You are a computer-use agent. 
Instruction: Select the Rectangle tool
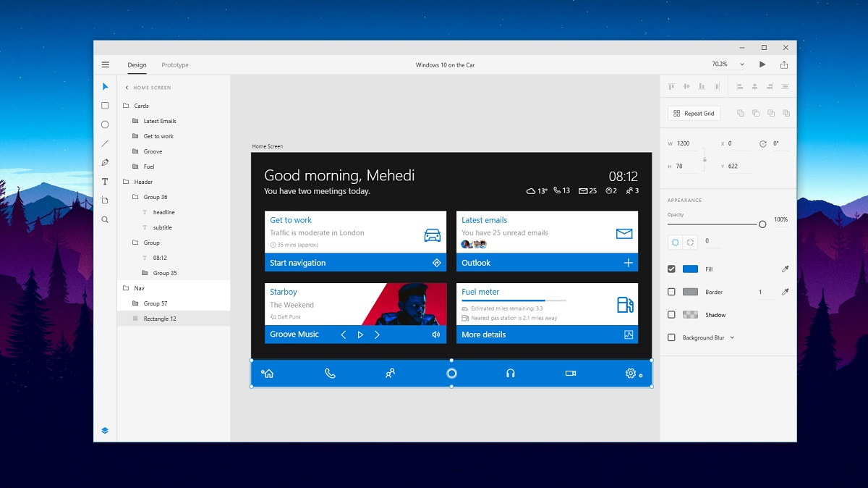pos(105,106)
